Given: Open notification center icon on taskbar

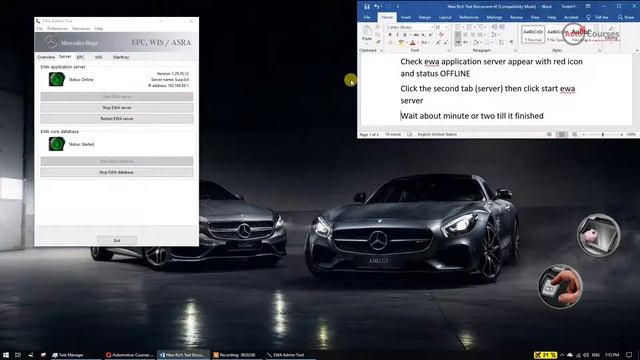Looking at the screenshot, I should 630,355.
